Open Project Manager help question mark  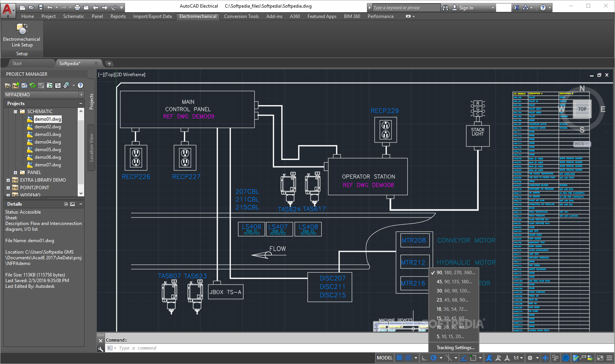(80, 85)
